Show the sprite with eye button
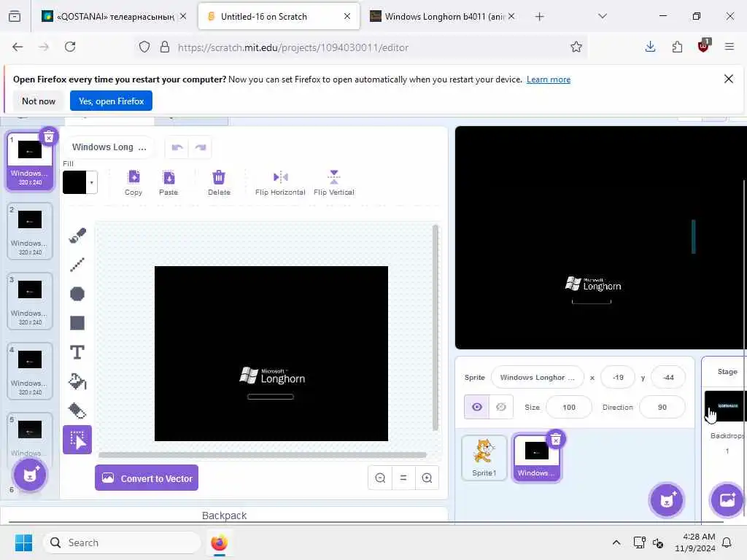747x560 pixels. [x=477, y=407]
